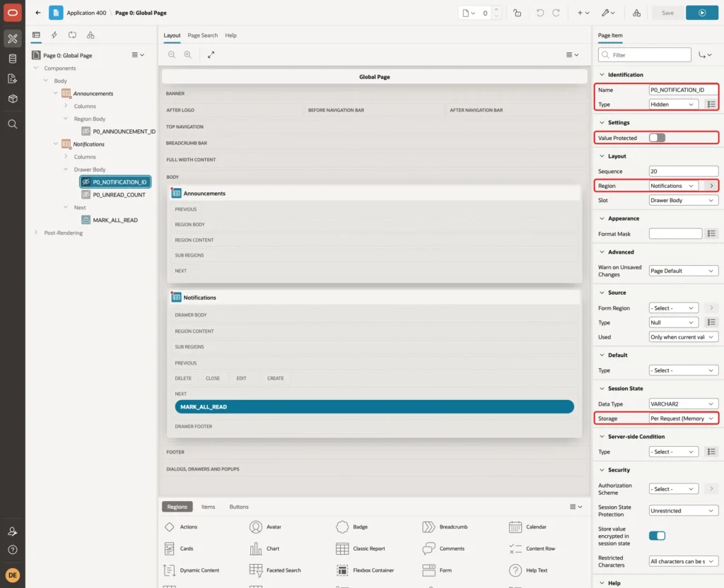The image size is (724, 588).
Task: Open the Data Type VARCHAR2 dropdown
Action: [684, 404]
